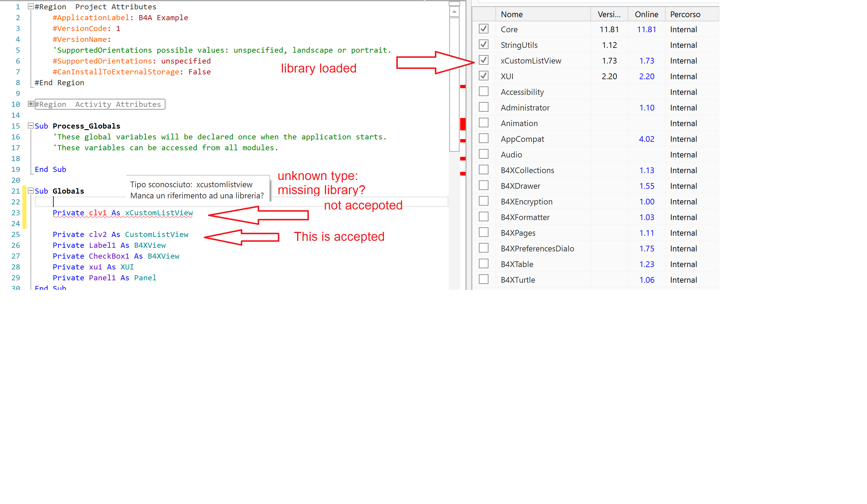Open xCustomListView online version 1.73 link
The image size is (867, 504).
coord(646,61)
